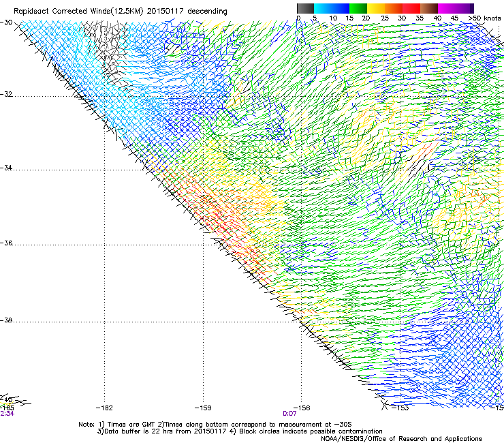Click the '-165' longitude label

[7, 408]
